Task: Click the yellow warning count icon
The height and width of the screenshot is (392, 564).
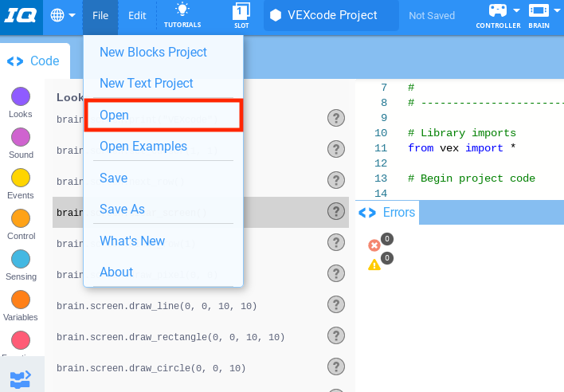Action: 374,265
